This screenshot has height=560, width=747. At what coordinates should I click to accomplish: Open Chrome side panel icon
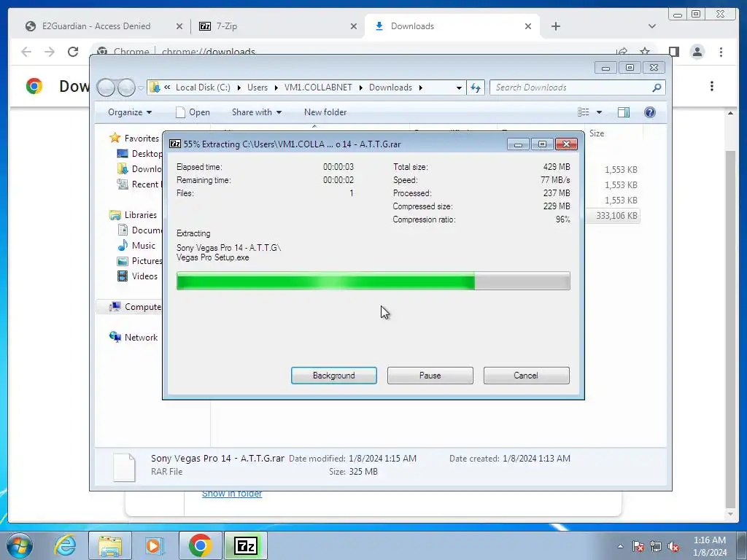pyautogui.click(x=673, y=52)
